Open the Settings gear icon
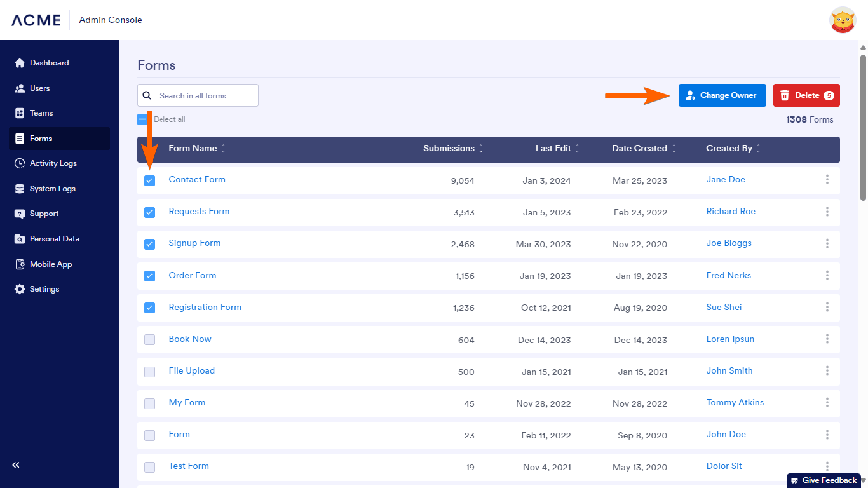Image resolution: width=868 pixels, height=488 pixels. 19,289
